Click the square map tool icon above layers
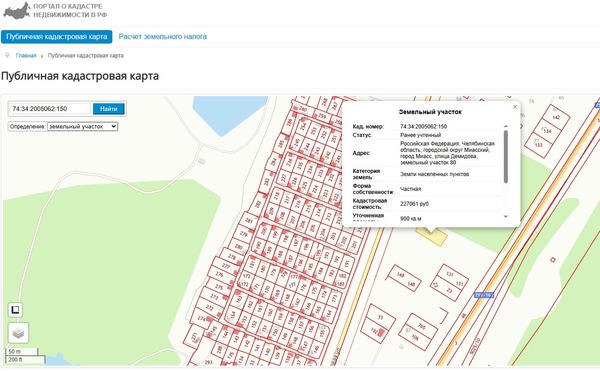Image resolution: width=600 pixels, height=371 pixels. click(x=15, y=309)
